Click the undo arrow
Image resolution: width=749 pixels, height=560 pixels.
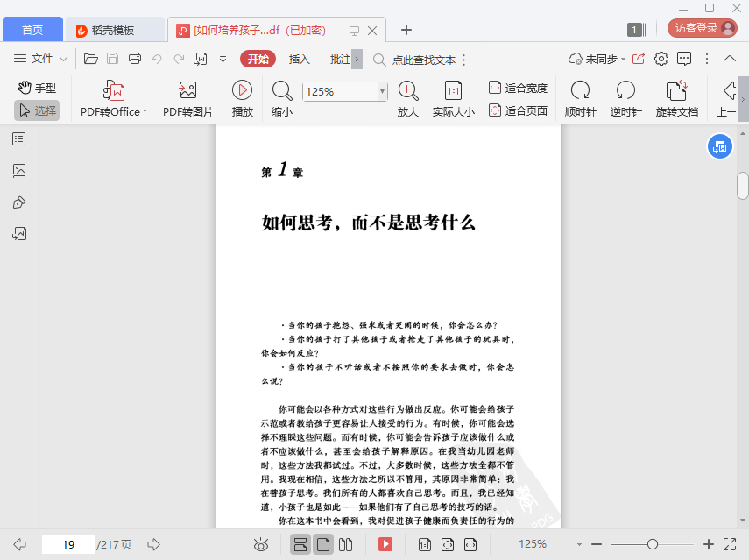click(x=156, y=59)
